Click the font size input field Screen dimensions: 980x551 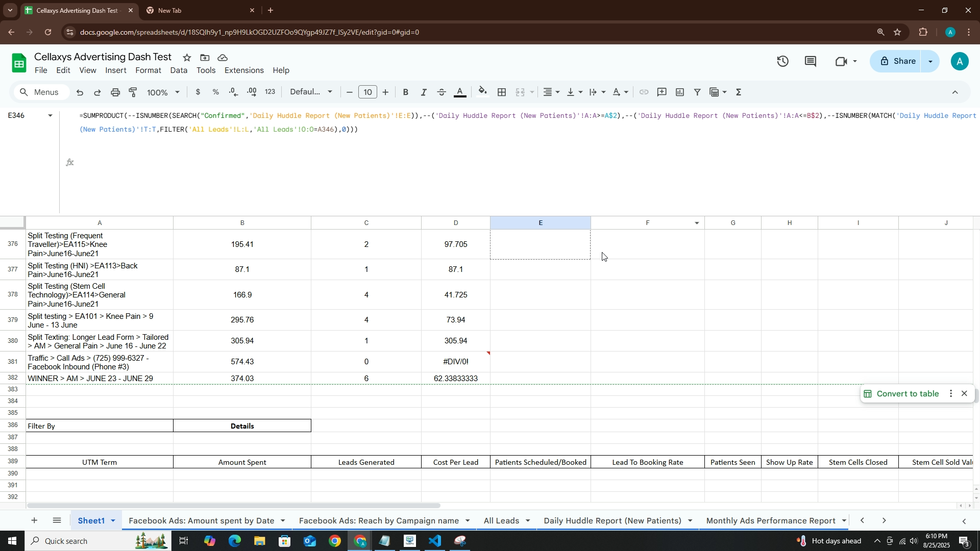tap(367, 92)
